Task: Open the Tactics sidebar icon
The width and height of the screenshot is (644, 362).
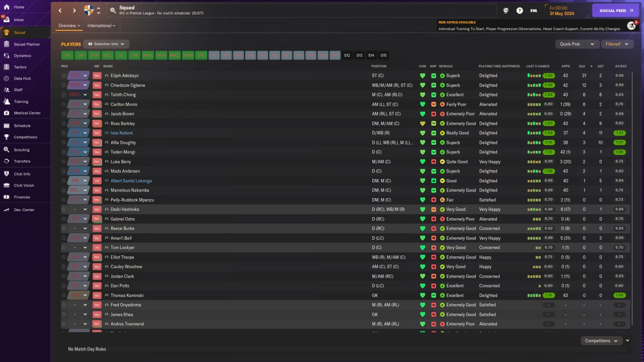Action: 6,67
